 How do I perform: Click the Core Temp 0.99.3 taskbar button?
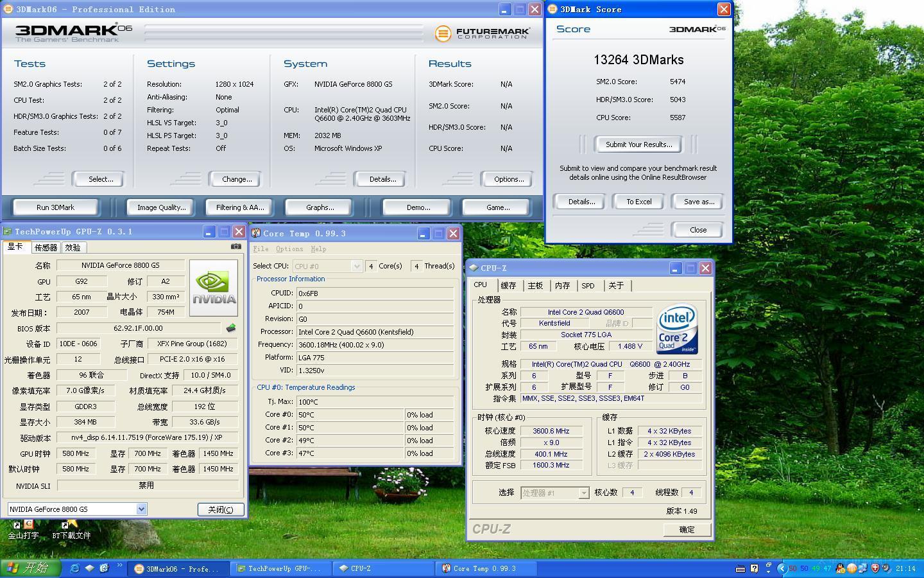[x=484, y=568]
